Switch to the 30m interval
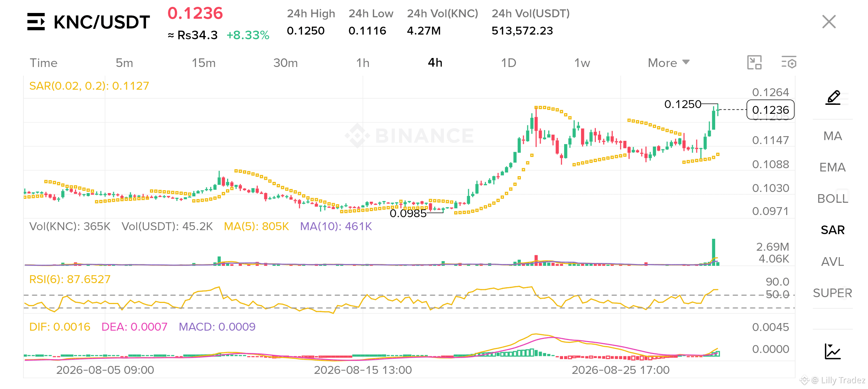 pos(285,63)
